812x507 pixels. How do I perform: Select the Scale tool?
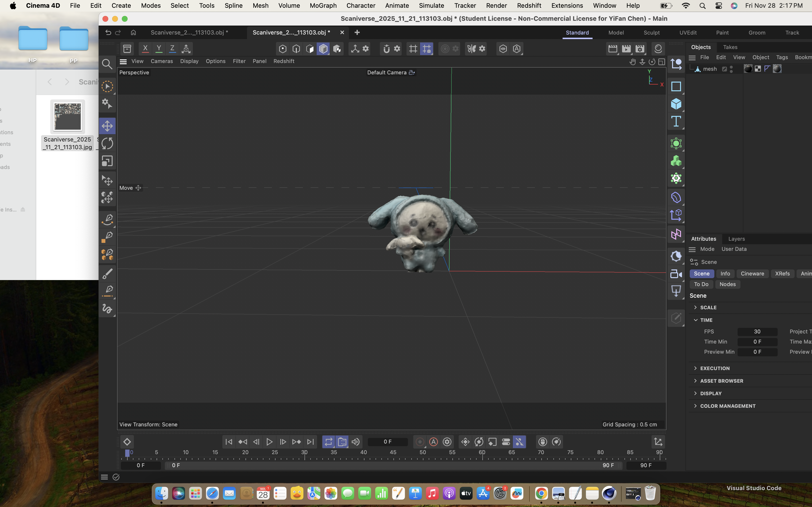[107, 161]
